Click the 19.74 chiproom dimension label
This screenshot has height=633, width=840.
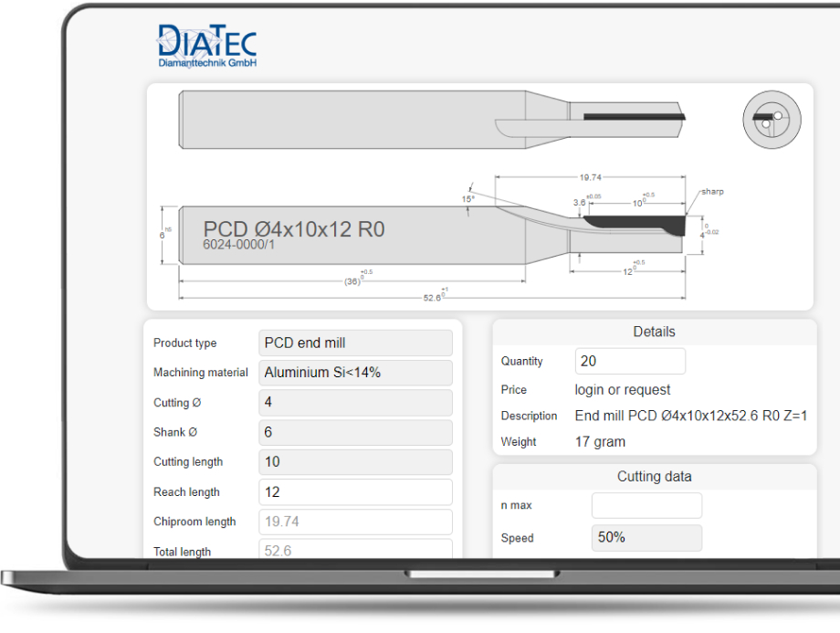click(591, 177)
